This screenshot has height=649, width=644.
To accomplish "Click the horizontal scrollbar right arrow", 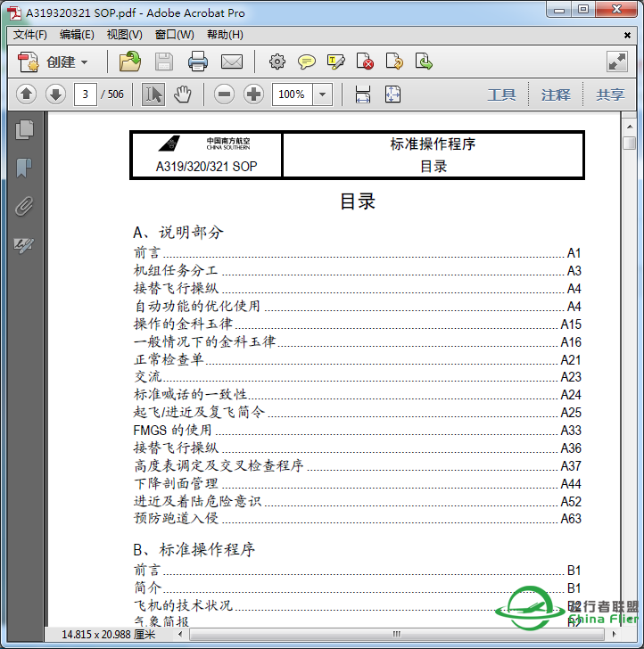I will pyautogui.click(x=615, y=634).
